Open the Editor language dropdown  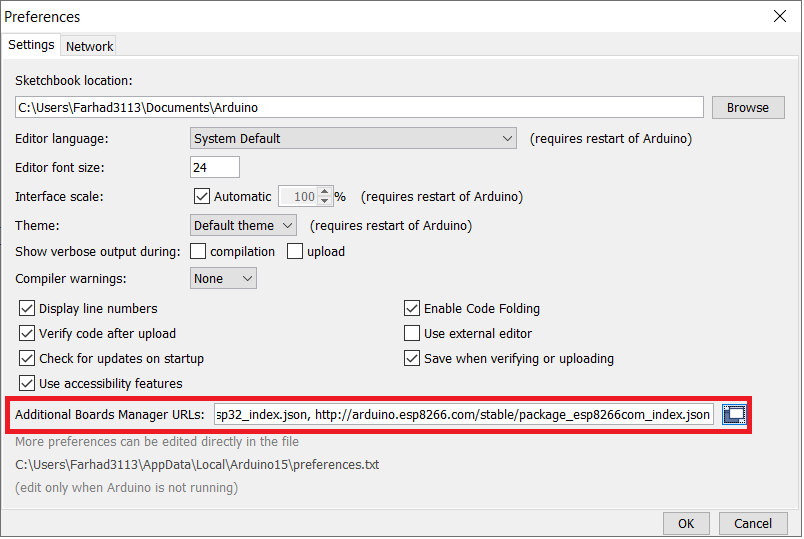353,138
